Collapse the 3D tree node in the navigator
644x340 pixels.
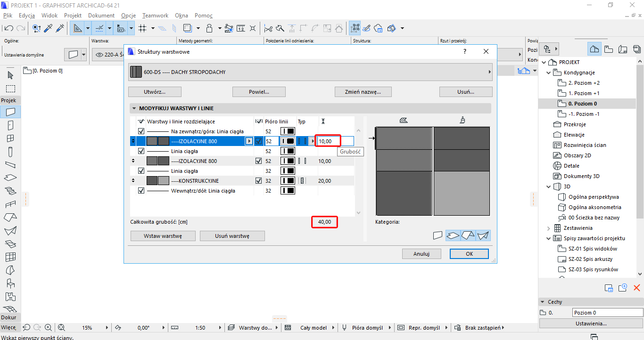(x=549, y=186)
